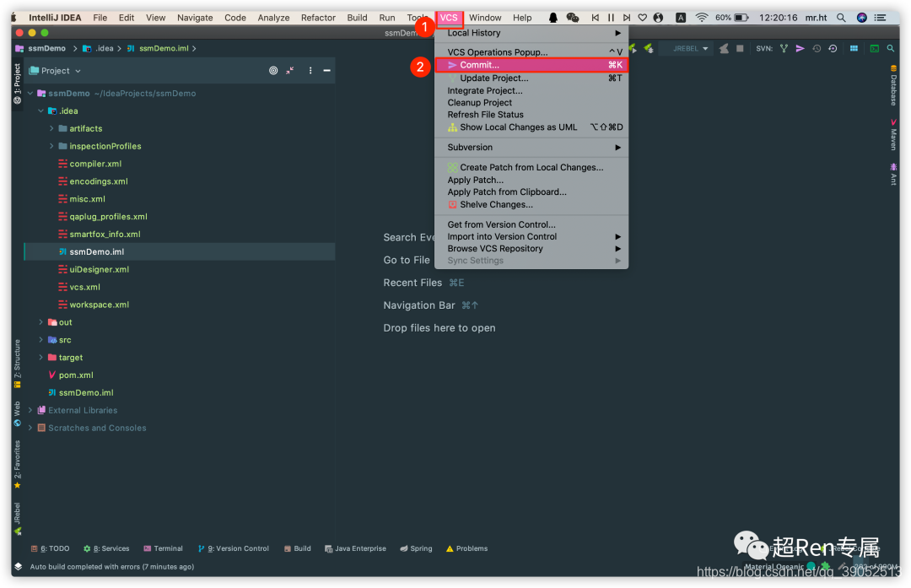
Task: Click green terminal icon in toolbar
Action: pyautogui.click(x=874, y=49)
